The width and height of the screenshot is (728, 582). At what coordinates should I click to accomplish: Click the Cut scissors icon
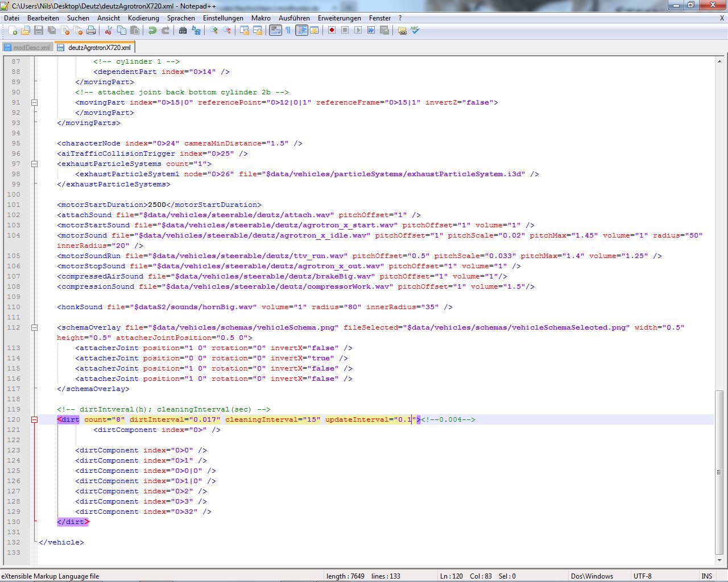109,30
